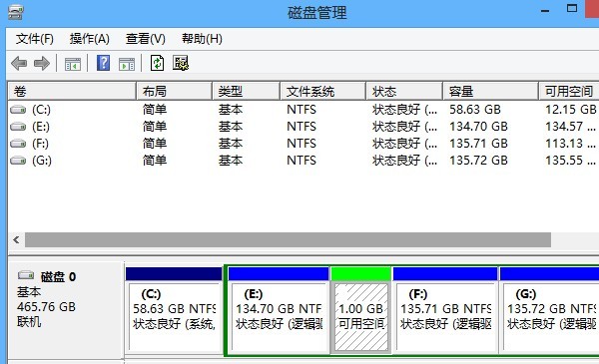Image resolution: width=599 pixels, height=364 pixels.
Task: Sort by the 可用空间 column header
Action: coord(569,91)
